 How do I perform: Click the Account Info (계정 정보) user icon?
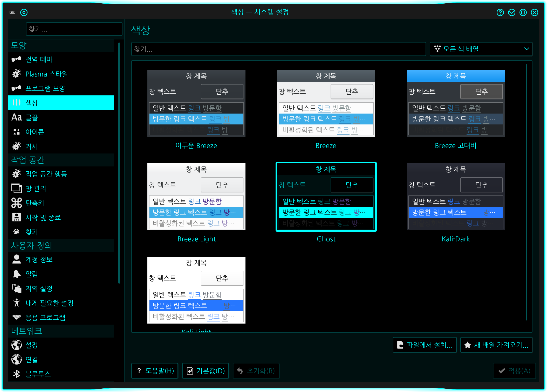17,259
